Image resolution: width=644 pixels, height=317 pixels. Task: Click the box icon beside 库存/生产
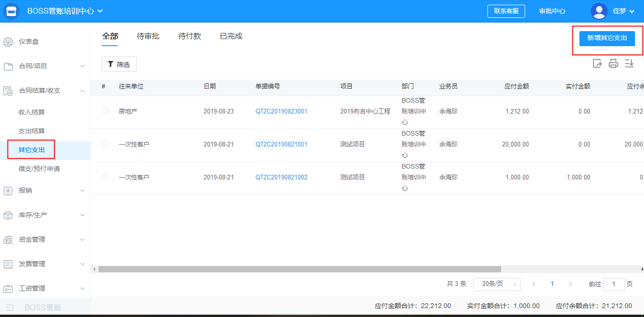point(8,215)
